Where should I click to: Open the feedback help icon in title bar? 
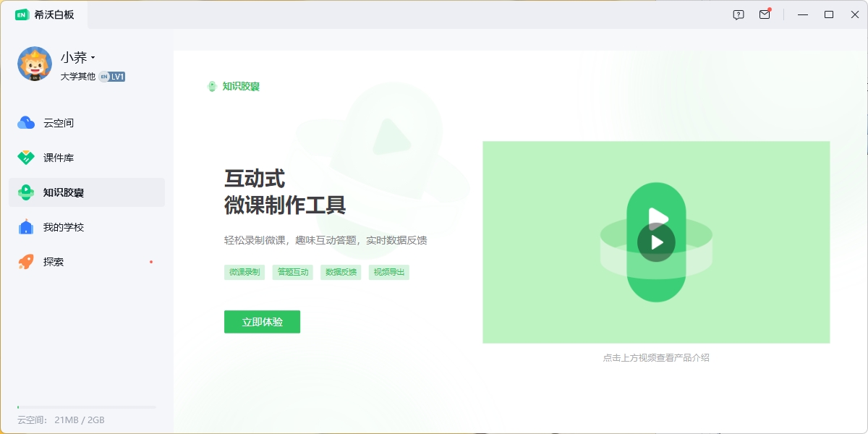pyautogui.click(x=738, y=14)
